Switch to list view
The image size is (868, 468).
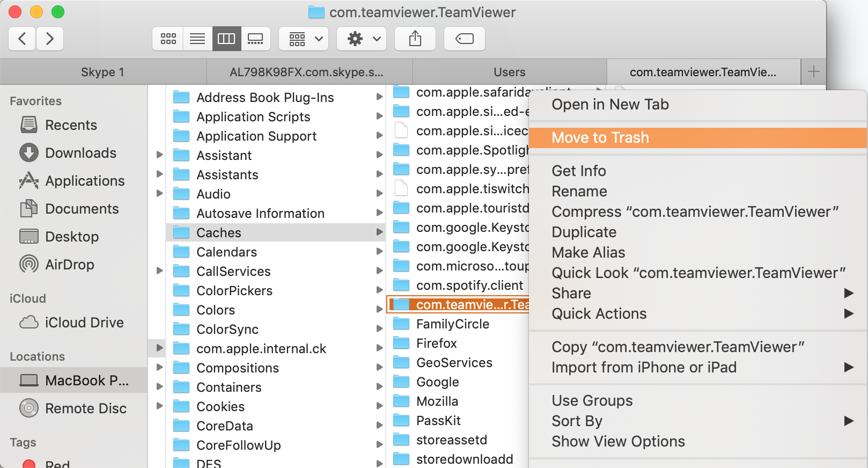(197, 39)
